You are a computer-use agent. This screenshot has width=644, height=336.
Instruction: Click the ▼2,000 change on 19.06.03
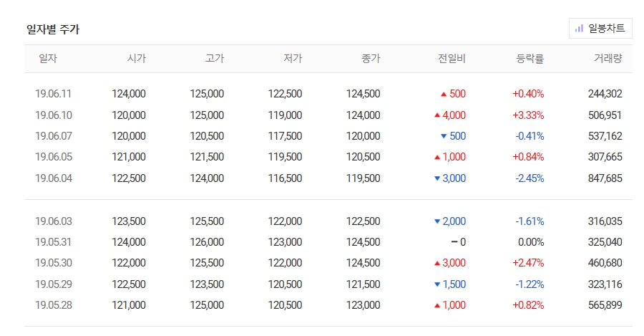(450, 221)
